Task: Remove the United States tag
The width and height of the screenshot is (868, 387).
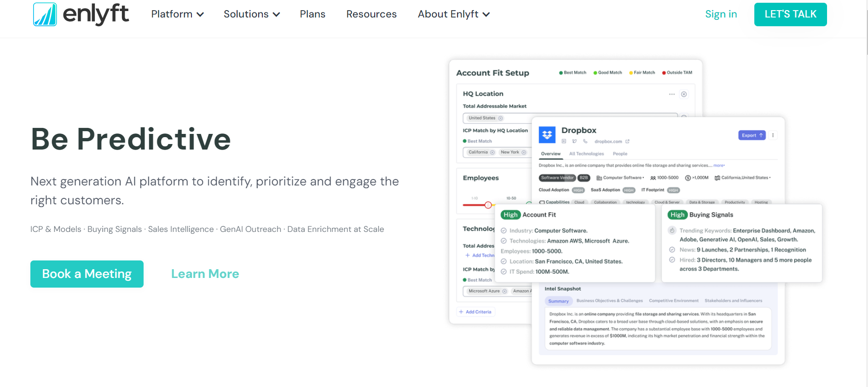Action: click(501, 118)
